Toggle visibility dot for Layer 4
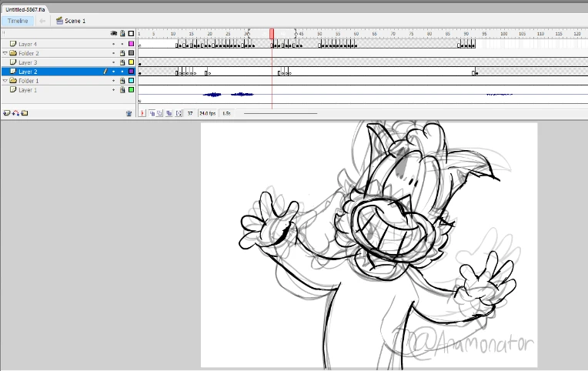This screenshot has width=588, height=371. (114, 44)
